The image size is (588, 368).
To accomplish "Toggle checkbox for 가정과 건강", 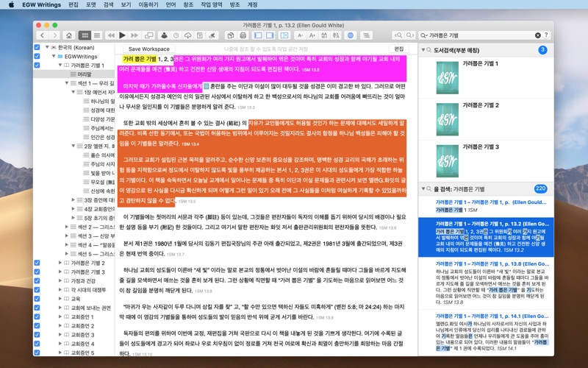I will 37,281.
